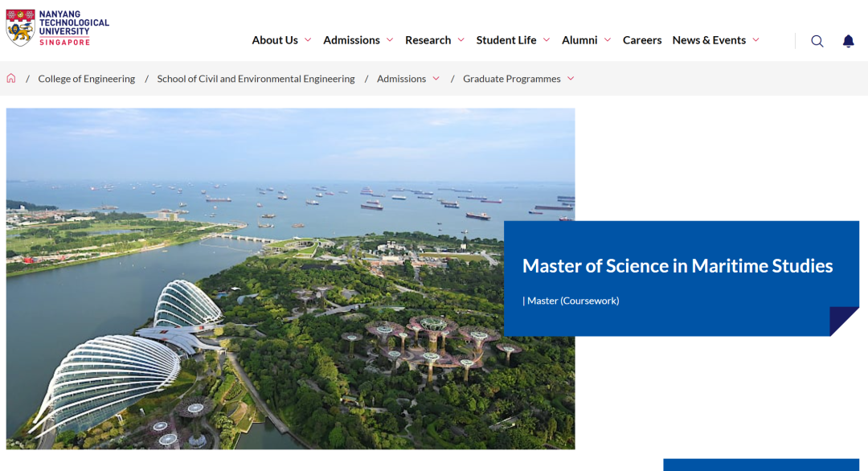The image size is (868, 471).
Task: Open the search magnifier icon
Action: [817, 41]
